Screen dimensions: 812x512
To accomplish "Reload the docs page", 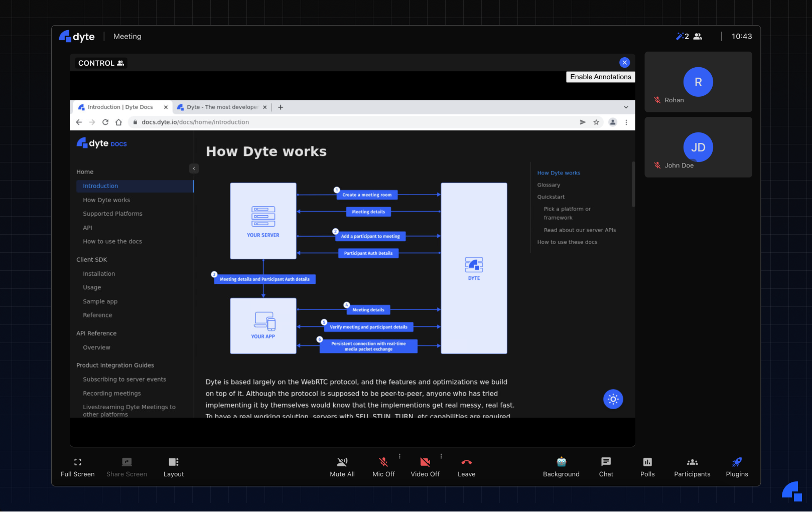I will (x=105, y=122).
